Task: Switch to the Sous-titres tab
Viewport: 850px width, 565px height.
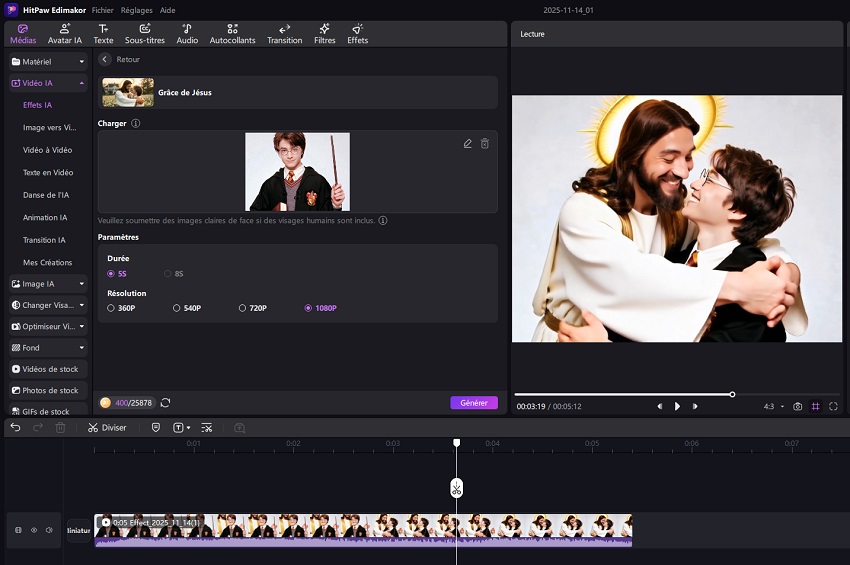Action: pyautogui.click(x=145, y=34)
